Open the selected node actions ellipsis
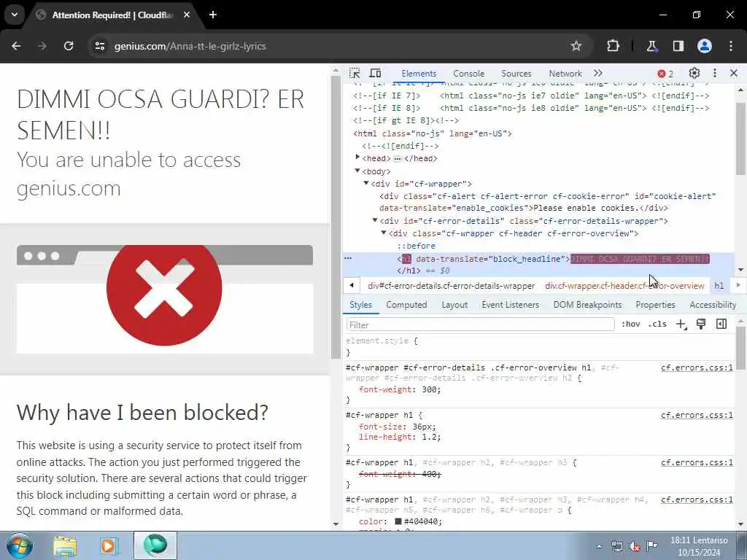The height and width of the screenshot is (560, 747). click(348, 259)
